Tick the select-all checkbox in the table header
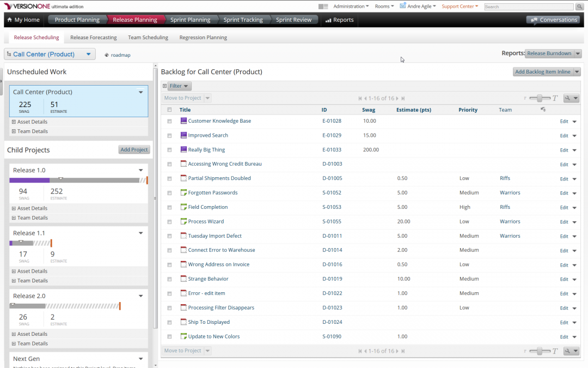 pyautogui.click(x=169, y=110)
